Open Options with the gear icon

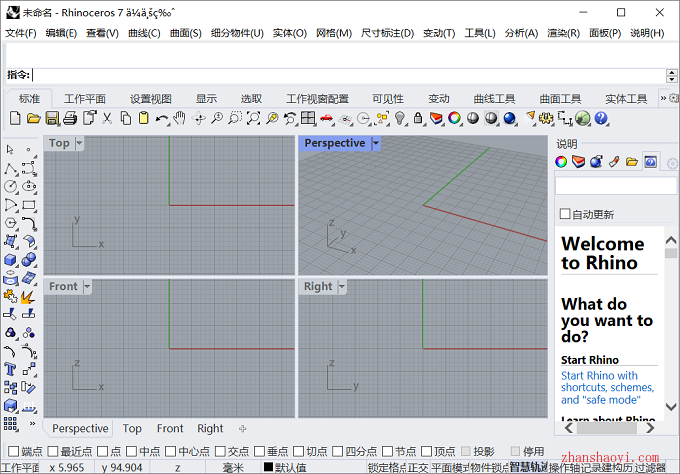(546, 118)
